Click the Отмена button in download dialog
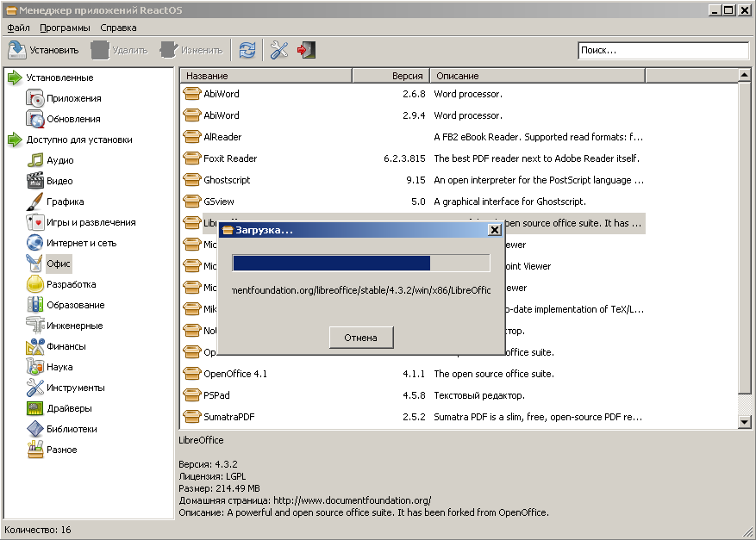 [361, 338]
